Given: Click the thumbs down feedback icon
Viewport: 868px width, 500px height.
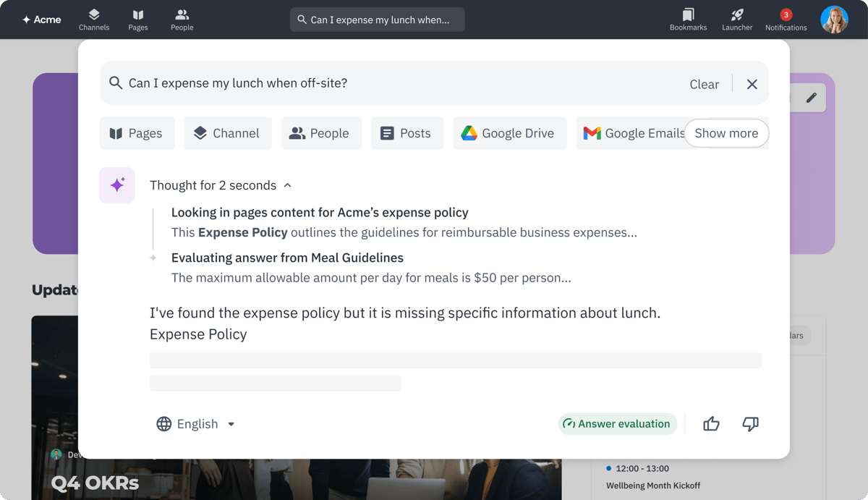Looking at the screenshot, I should pos(750,424).
